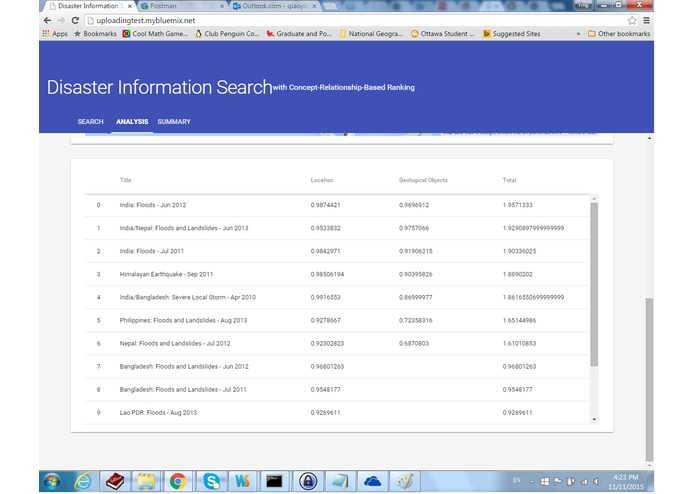Select row India: Floods - Jun 2012
The height and width of the screenshot is (494, 695).
click(337, 205)
